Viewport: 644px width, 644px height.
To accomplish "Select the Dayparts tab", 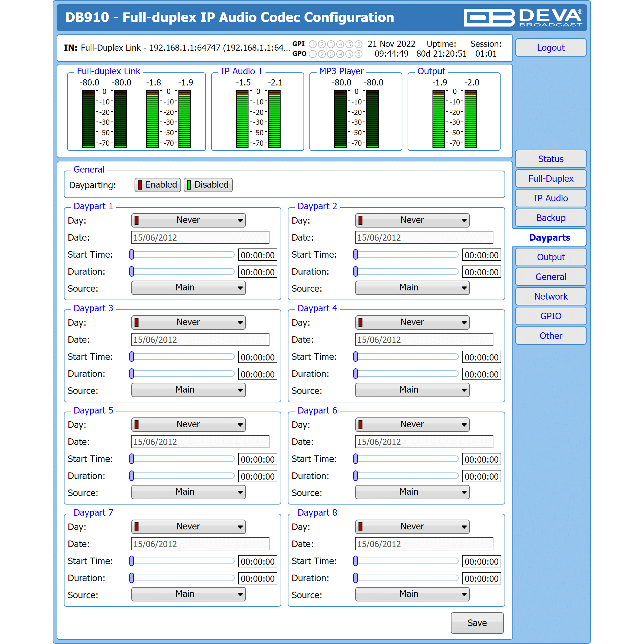I will [550, 238].
